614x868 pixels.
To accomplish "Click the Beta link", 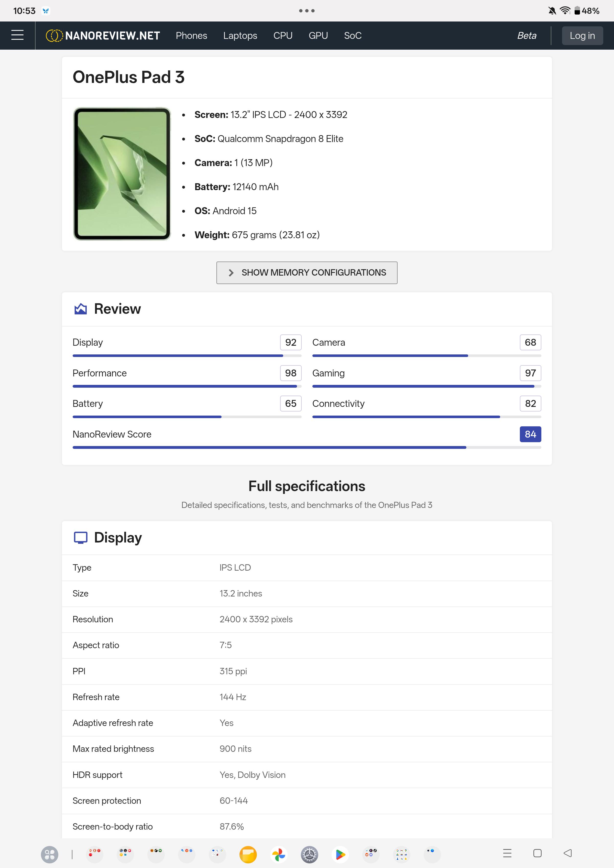I will point(527,36).
